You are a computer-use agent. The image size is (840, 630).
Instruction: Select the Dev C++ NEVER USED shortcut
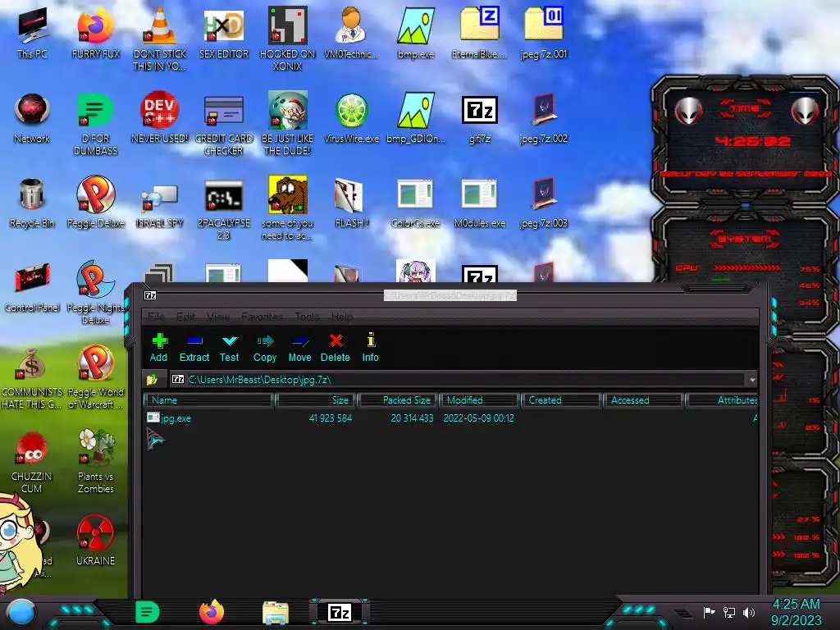click(160, 118)
